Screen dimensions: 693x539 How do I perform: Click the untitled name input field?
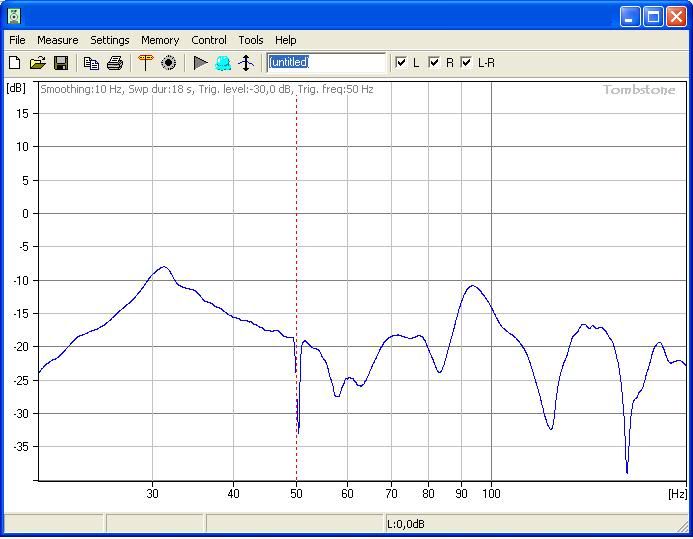325,63
